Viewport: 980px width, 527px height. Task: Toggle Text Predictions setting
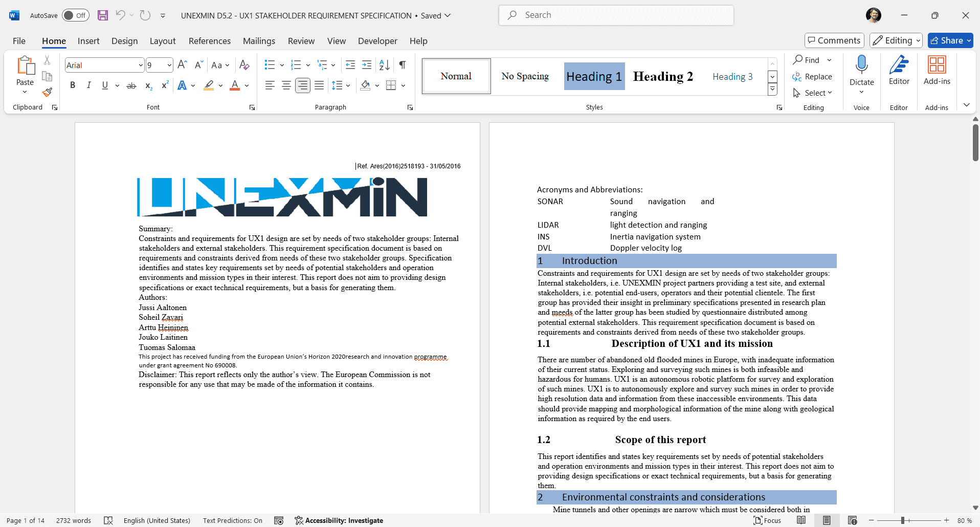(232, 520)
